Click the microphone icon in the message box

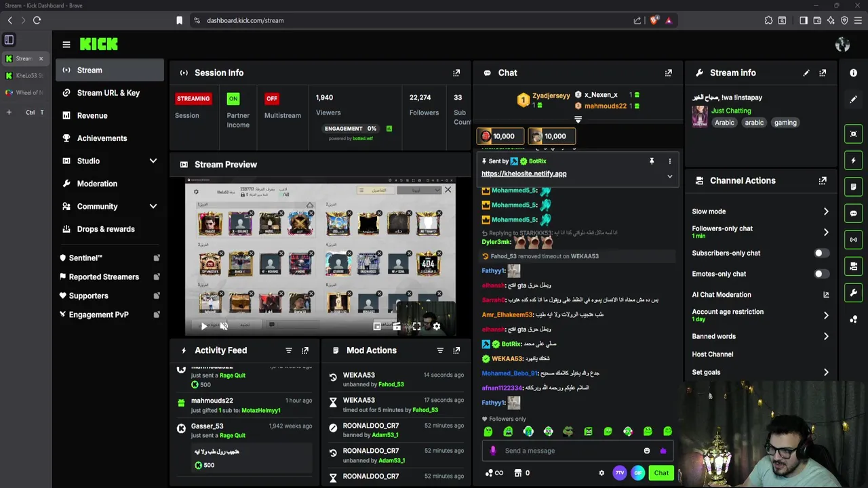493,451
